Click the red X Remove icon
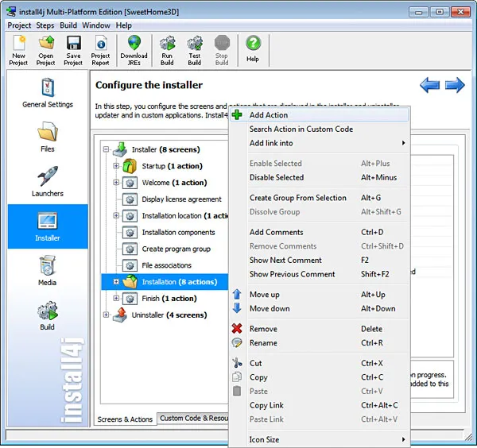Image resolution: width=477 pixels, height=448 pixels. tap(237, 329)
